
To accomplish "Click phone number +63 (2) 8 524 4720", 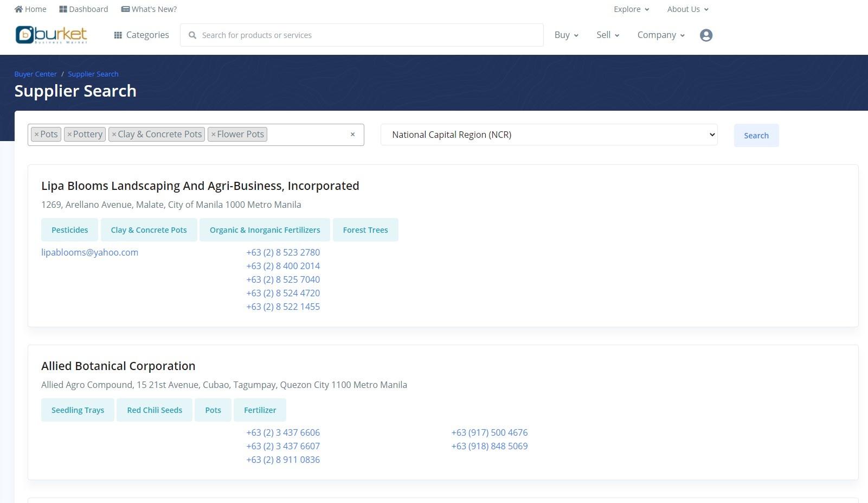I will click(x=283, y=293).
